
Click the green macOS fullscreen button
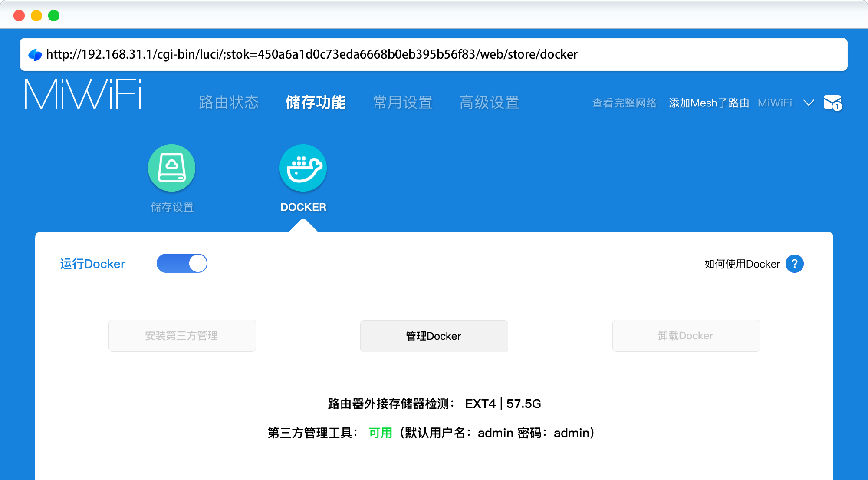click(x=54, y=16)
